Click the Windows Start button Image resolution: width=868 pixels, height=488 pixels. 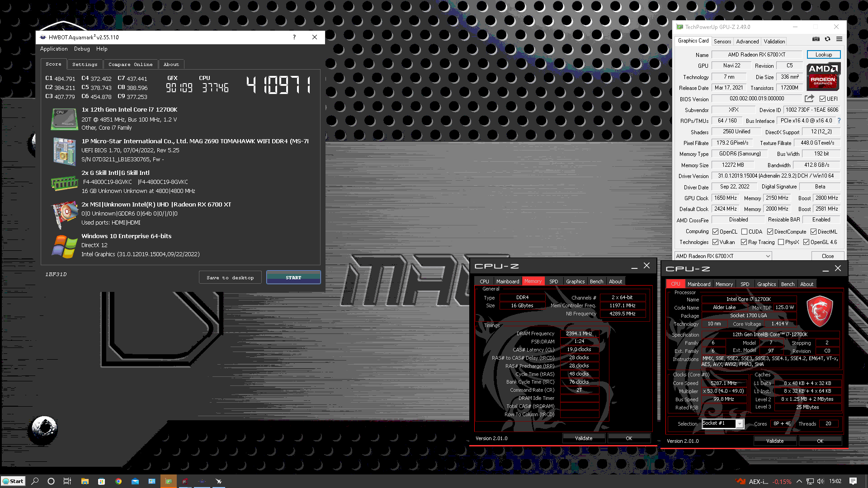coord(13,481)
